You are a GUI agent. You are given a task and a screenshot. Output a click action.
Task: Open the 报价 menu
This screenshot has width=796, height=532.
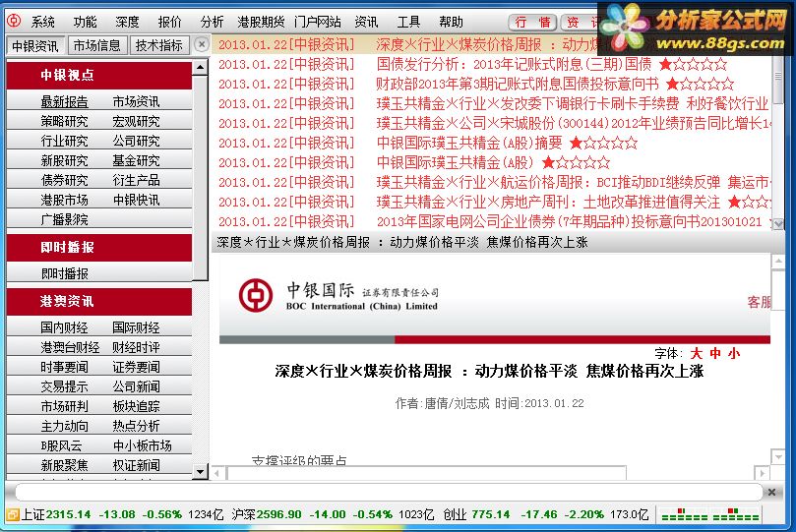pyautogui.click(x=169, y=22)
